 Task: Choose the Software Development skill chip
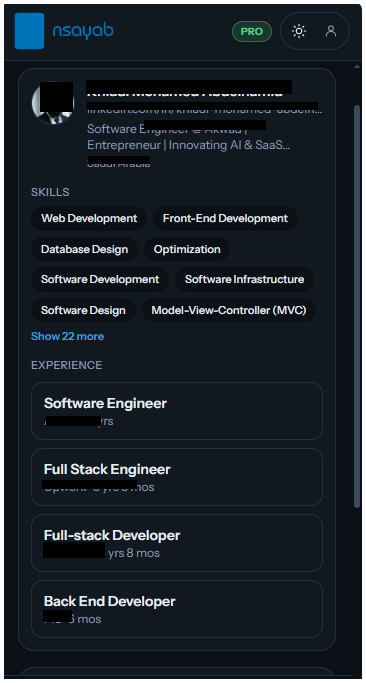point(100,279)
